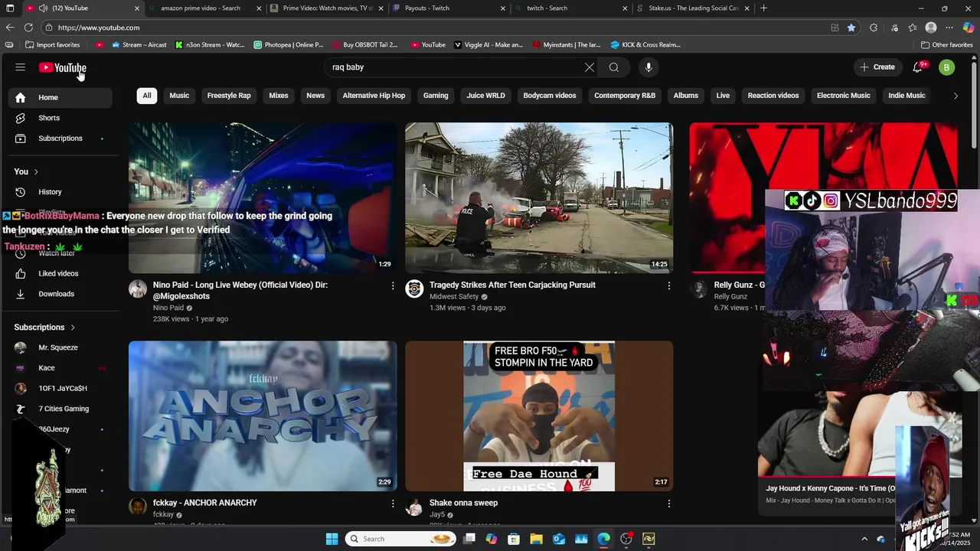The height and width of the screenshot is (551, 980).
Task: Open Downloads in sidebar
Action: (60, 294)
